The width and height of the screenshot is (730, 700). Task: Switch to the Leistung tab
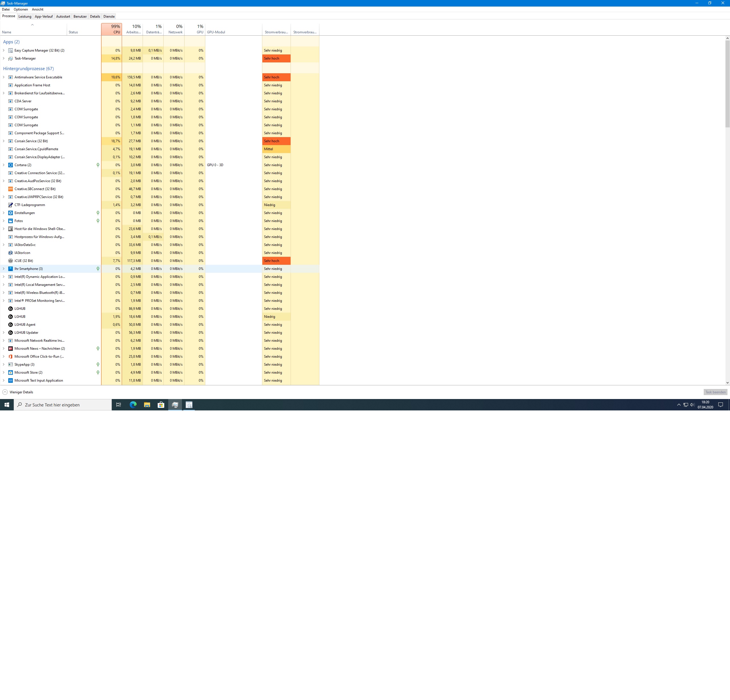25,16
